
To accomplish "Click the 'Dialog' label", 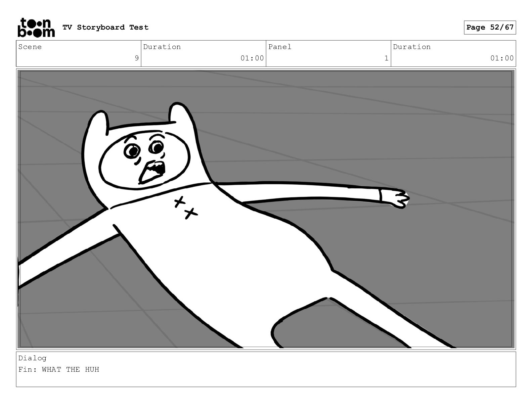I will 33,358.
